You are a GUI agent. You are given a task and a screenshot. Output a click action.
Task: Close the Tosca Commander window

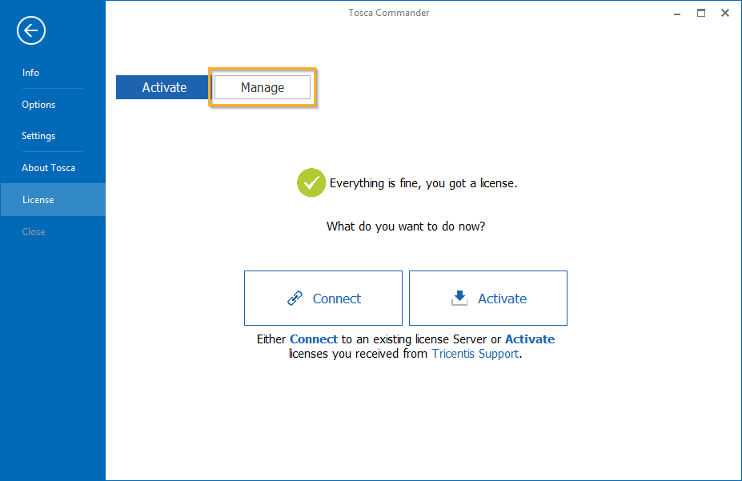coord(725,13)
